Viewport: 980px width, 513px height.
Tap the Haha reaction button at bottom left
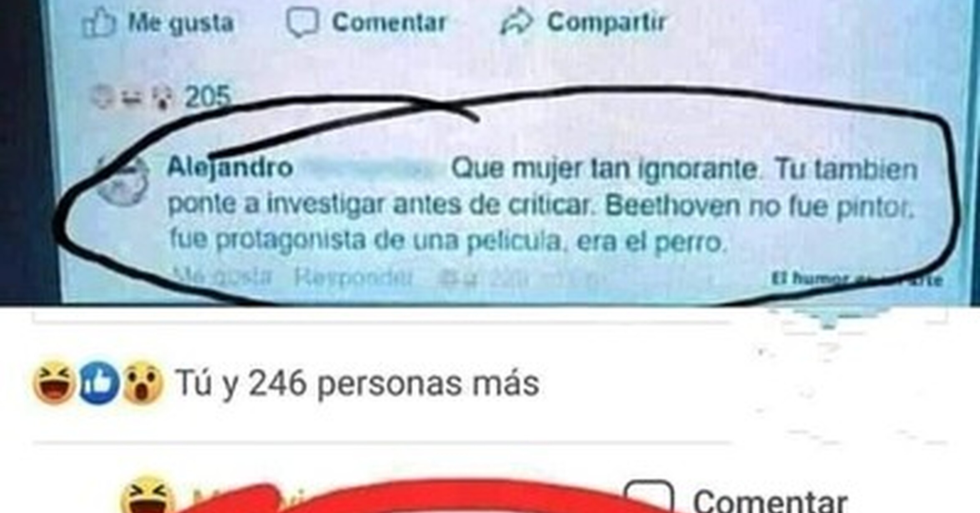tap(148, 495)
